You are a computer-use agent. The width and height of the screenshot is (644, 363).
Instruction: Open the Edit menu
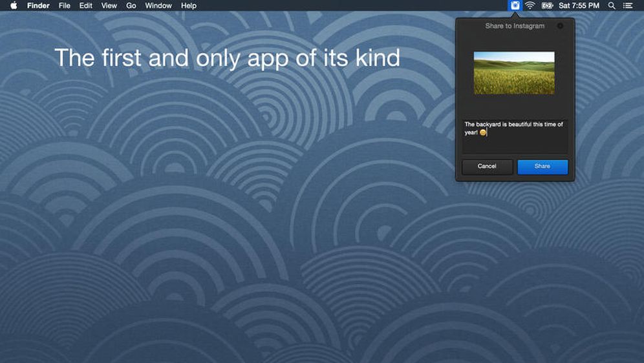coord(86,5)
